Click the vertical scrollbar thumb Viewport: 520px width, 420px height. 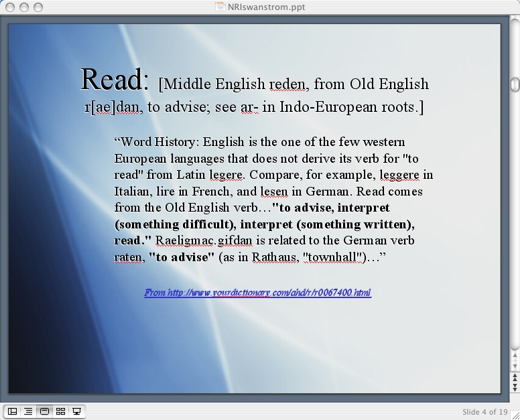[515, 84]
